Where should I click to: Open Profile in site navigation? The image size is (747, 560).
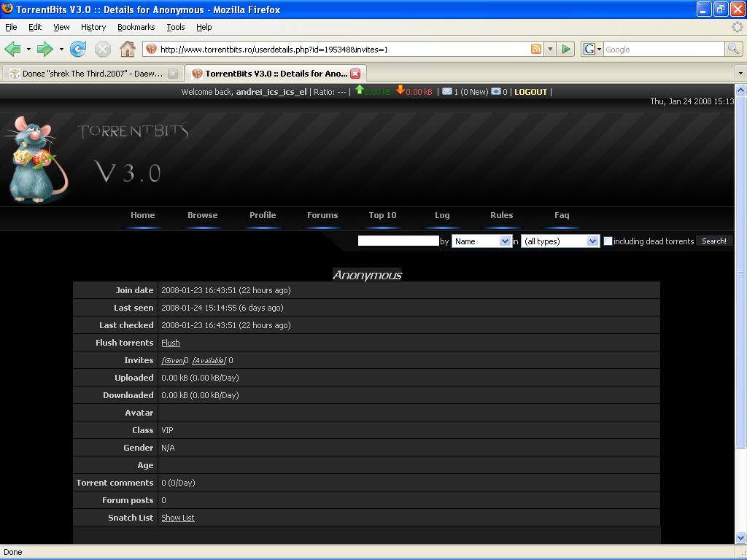[263, 215]
